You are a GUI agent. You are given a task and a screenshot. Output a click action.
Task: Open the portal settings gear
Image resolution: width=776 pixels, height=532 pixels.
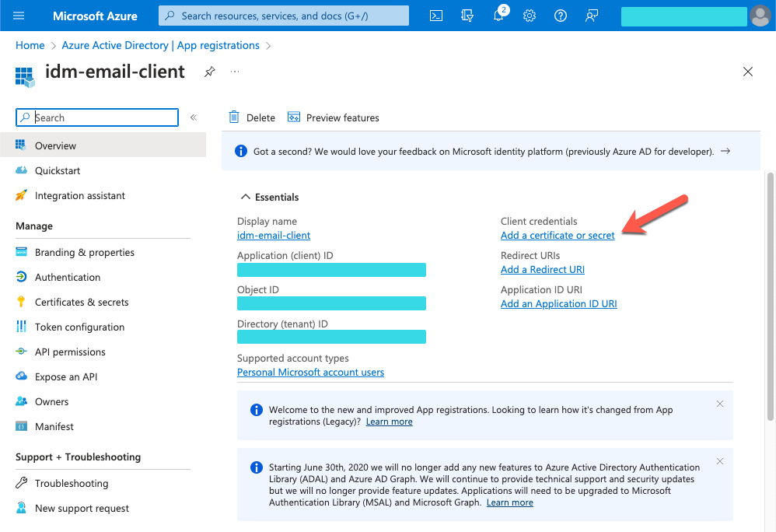[x=530, y=16]
